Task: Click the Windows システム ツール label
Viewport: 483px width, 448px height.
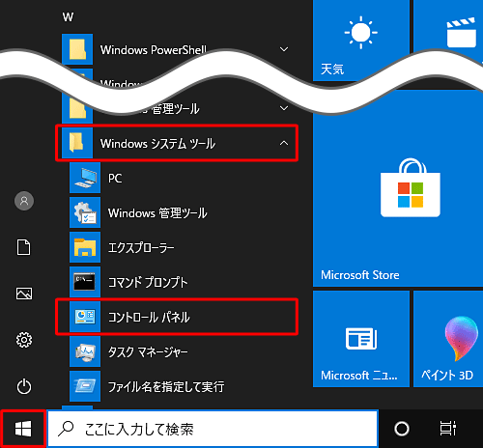Action: click(157, 144)
